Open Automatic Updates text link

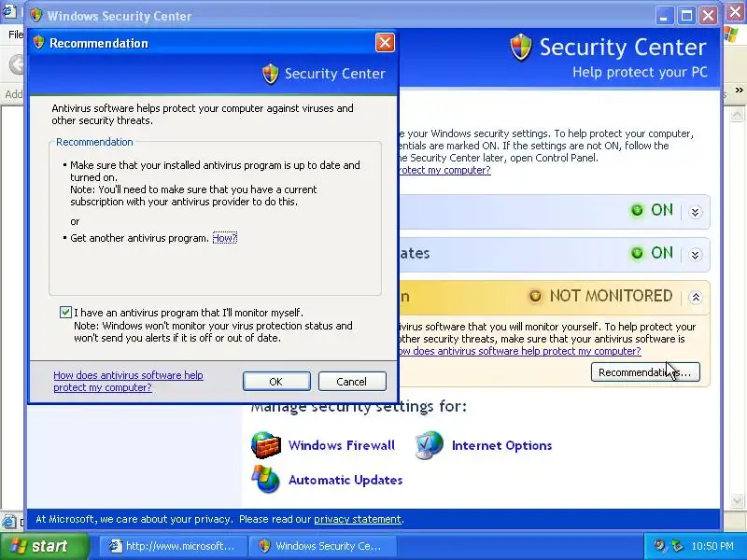(345, 480)
